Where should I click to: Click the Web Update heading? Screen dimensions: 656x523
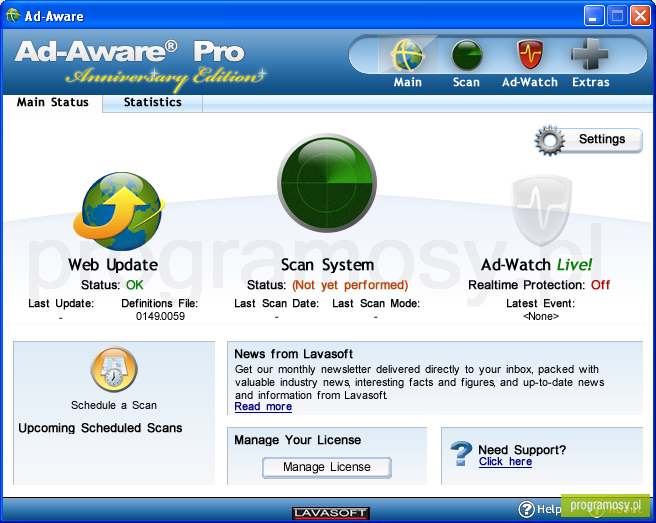113,265
